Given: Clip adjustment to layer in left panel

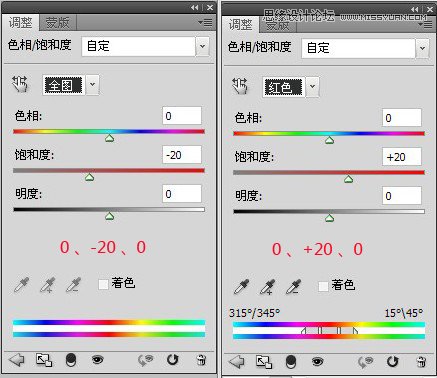Looking at the screenshot, I should click(71, 360).
